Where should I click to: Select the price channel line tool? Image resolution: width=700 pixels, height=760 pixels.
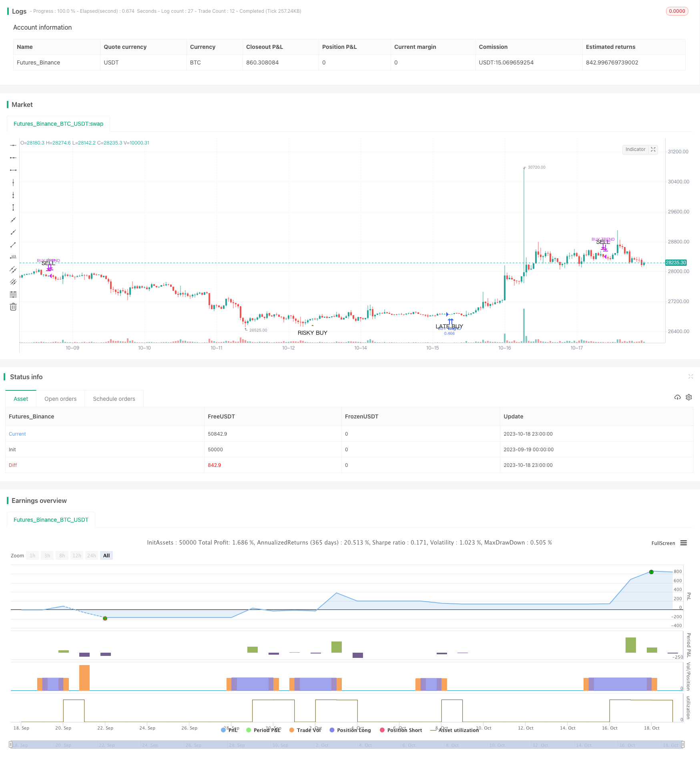click(13, 269)
